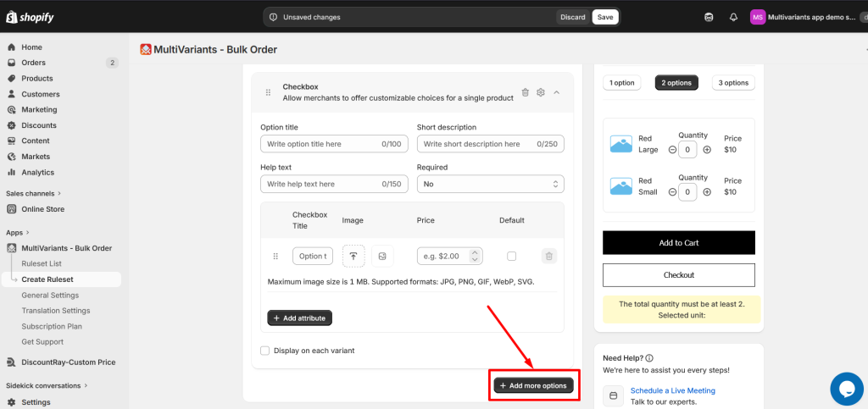Open notifications bell icon
The image size is (868, 409).
733,17
